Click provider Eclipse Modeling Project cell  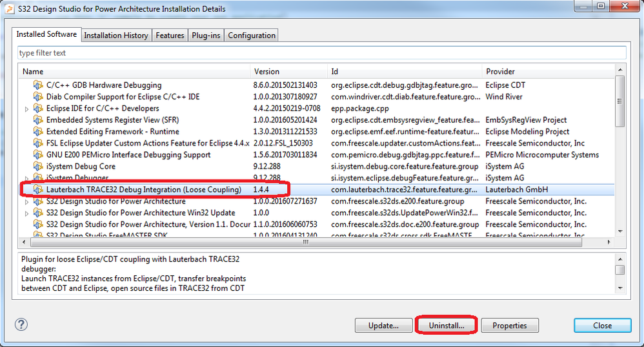pos(527,132)
